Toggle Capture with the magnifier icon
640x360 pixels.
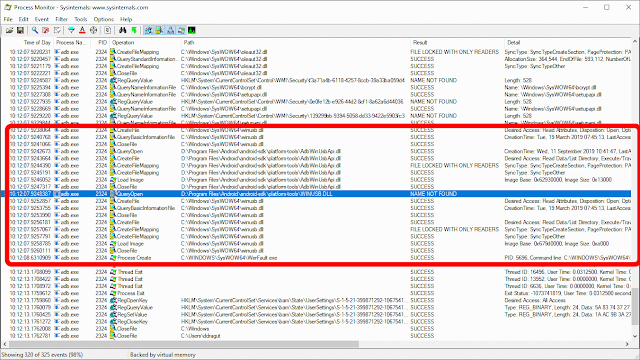(35, 30)
